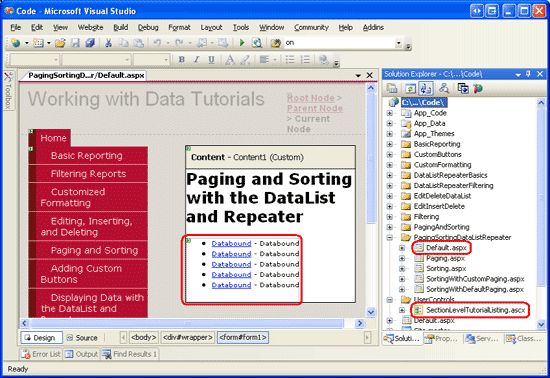Open the Community menu
The image size is (550, 378).
coord(311,27)
